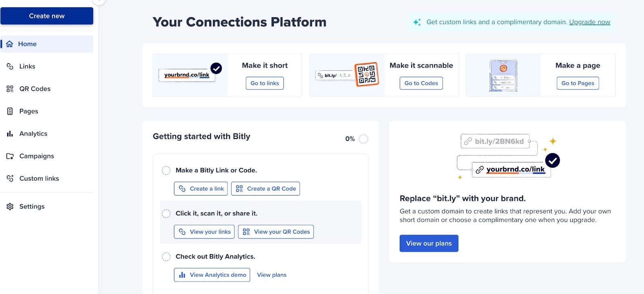The image size is (644, 294).
Task: Click the 0% progress circle indicator
Action: (x=363, y=139)
